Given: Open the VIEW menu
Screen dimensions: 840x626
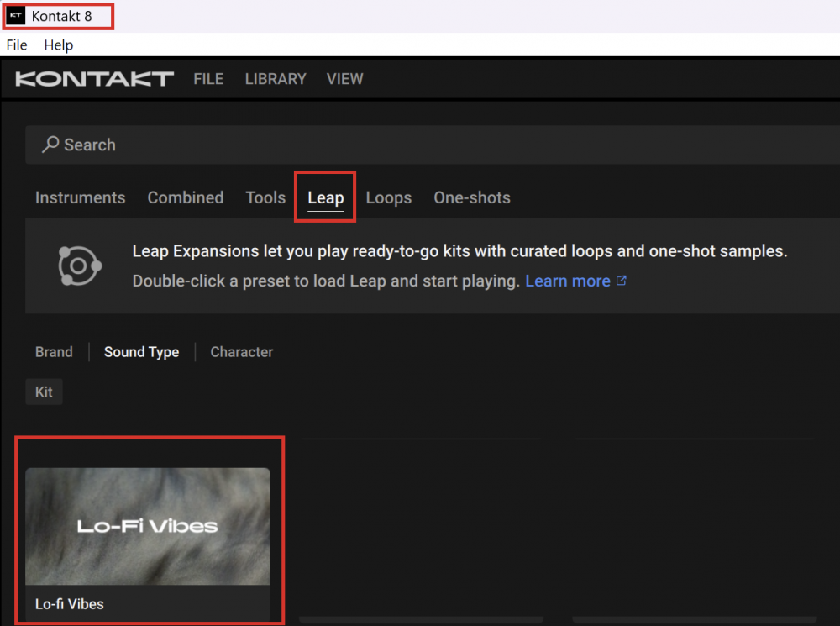Looking at the screenshot, I should (345, 79).
